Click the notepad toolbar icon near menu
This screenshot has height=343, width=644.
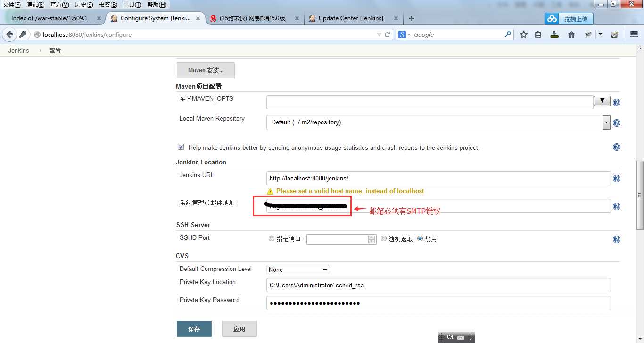tap(614, 34)
